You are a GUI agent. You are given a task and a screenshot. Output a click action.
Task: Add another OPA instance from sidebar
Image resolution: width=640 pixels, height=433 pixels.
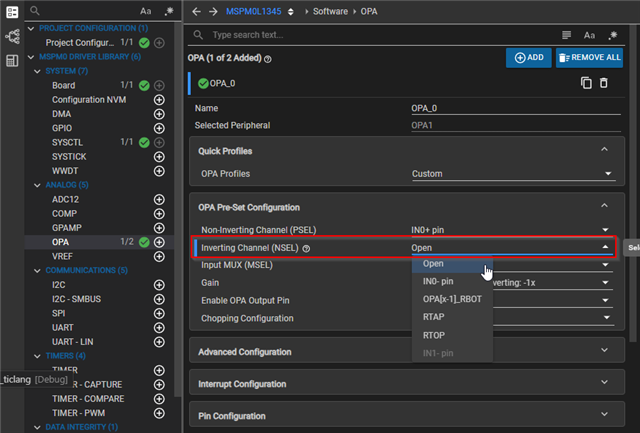pos(159,242)
